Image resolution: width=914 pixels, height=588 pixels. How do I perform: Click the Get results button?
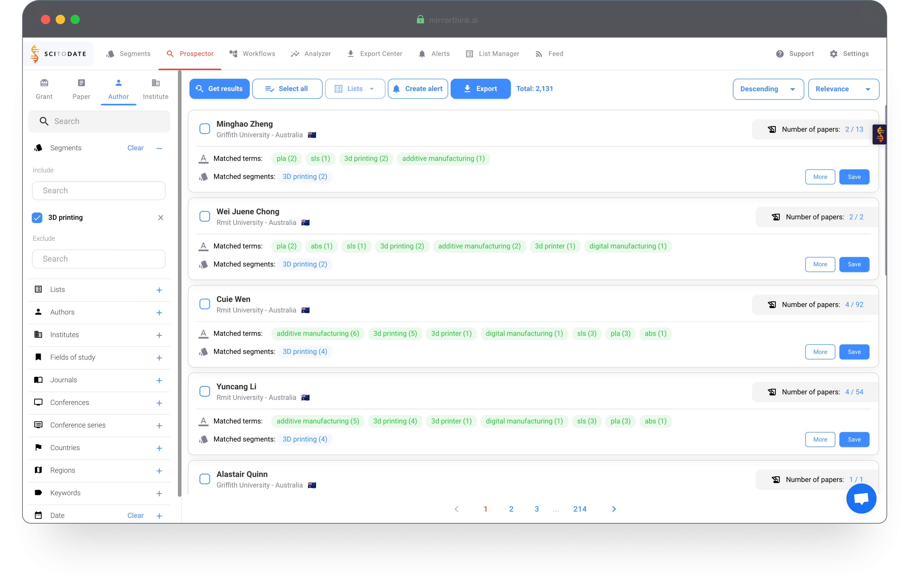[220, 89]
